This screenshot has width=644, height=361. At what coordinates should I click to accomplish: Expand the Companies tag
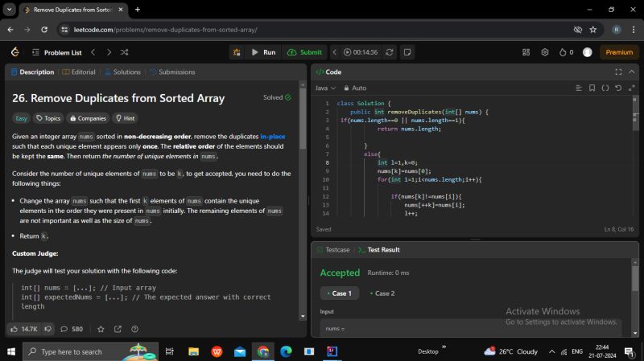coord(88,118)
